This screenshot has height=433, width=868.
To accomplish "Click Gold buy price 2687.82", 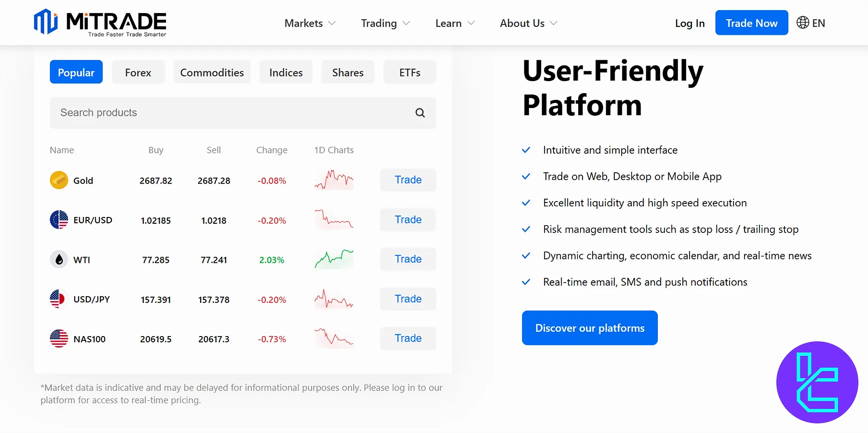I will click(x=156, y=181).
